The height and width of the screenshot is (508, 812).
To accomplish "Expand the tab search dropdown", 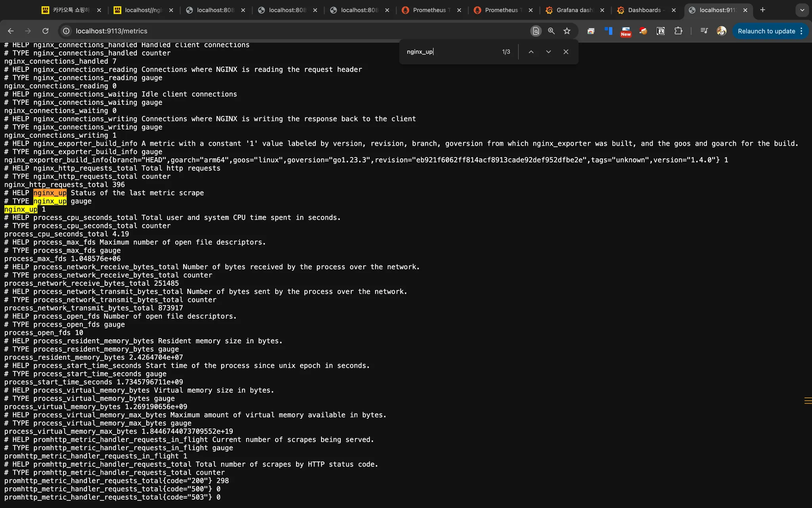I will coord(802,10).
